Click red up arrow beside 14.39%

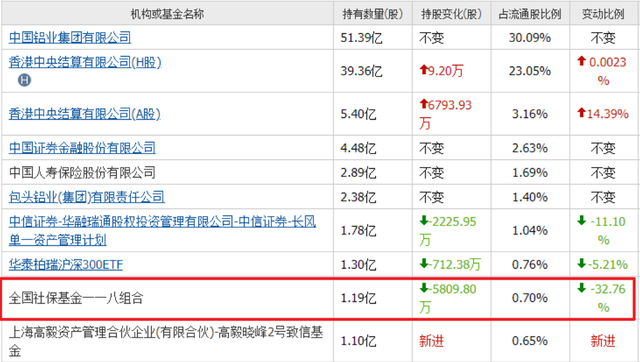click(582, 113)
